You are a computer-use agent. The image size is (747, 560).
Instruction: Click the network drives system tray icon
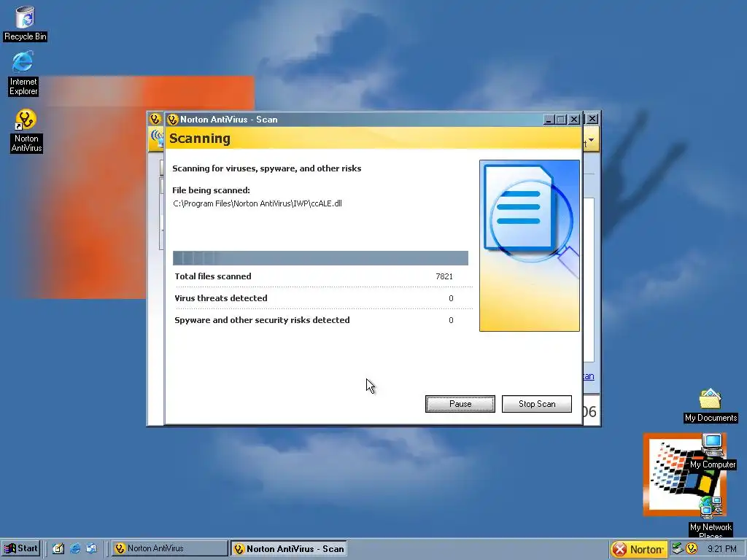pos(678,548)
